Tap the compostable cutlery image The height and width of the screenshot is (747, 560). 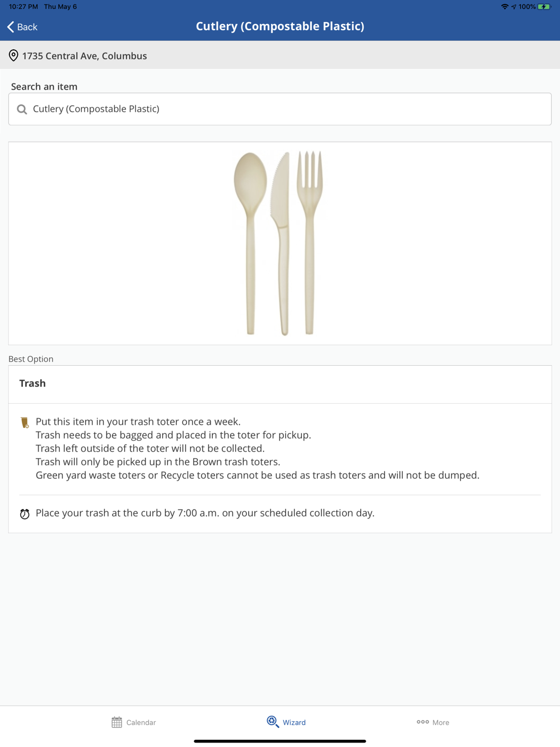tap(278, 243)
